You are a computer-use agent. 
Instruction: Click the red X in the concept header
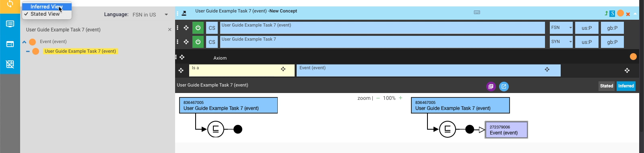click(x=628, y=14)
